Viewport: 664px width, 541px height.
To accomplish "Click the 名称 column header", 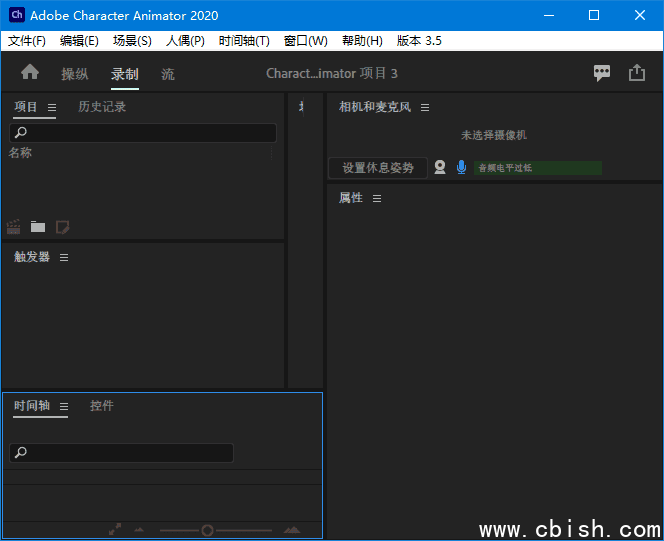I will pyautogui.click(x=20, y=152).
